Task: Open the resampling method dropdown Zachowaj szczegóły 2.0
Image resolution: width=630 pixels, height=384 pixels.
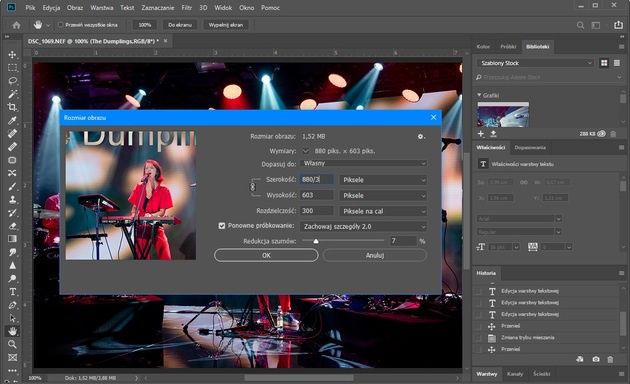Action: tap(363, 227)
